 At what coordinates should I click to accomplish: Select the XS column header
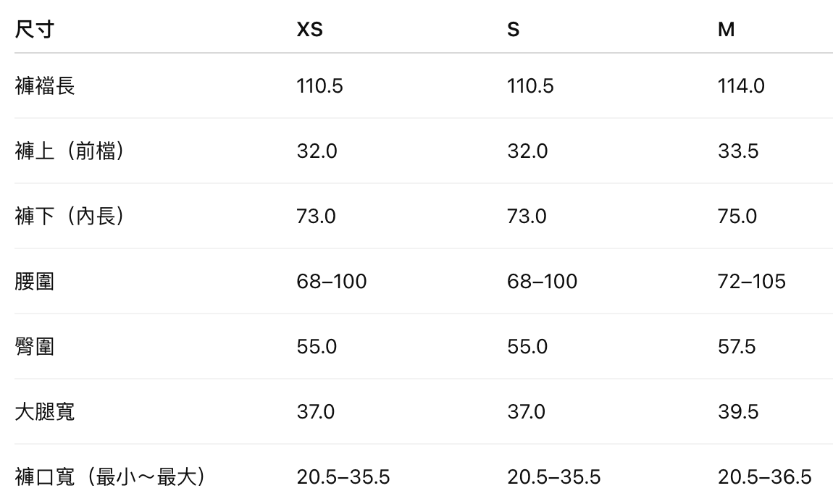[310, 30]
